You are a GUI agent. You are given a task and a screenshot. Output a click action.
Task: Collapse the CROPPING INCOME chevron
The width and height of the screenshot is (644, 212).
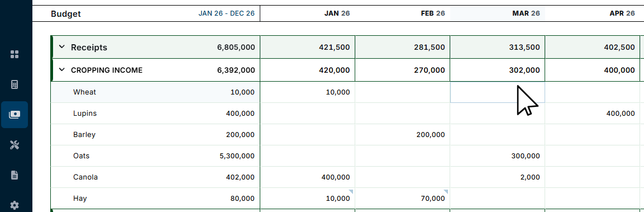coord(61,70)
